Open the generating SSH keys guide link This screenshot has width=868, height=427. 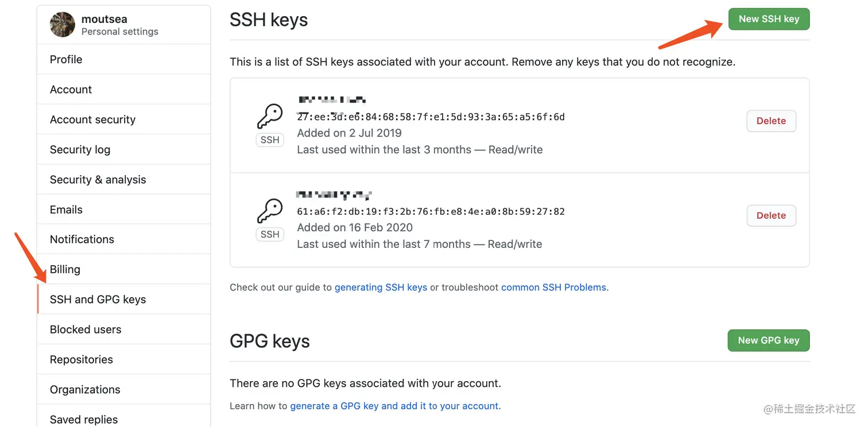(x=381, y=287)
